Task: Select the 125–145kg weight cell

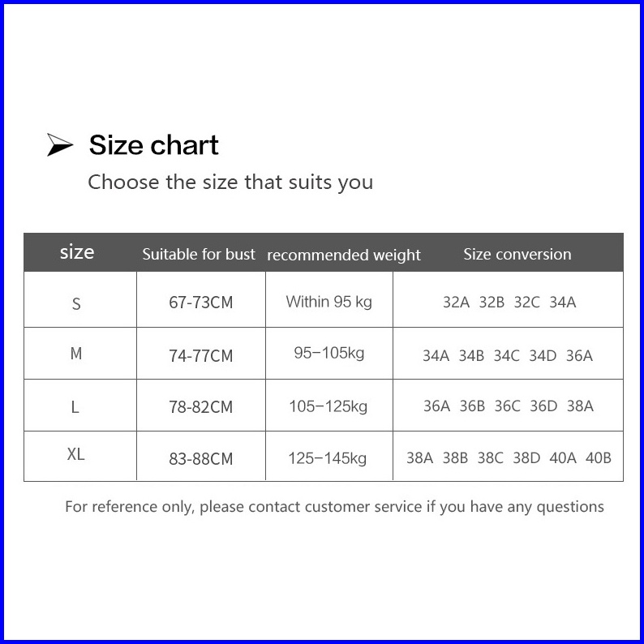Action: point(327,458)
